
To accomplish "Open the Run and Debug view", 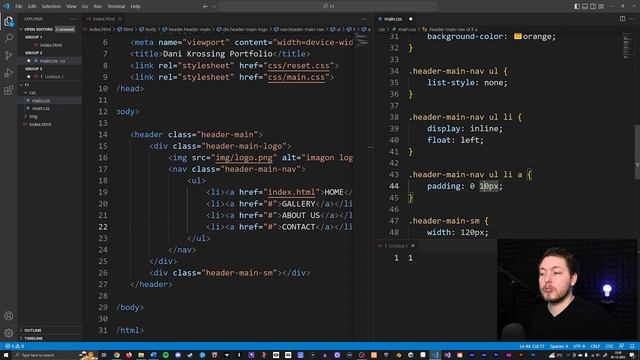I will tap(9, 73).
